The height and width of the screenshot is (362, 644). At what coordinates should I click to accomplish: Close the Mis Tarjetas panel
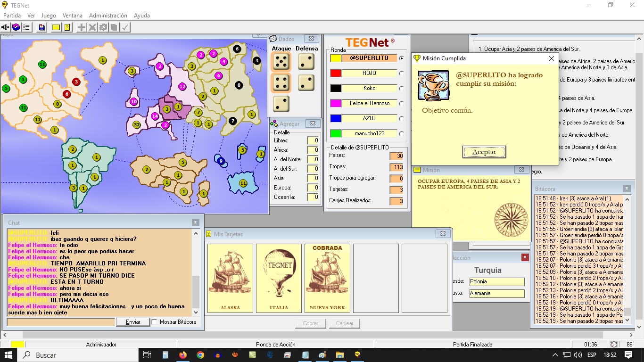[x=443, y=234]
